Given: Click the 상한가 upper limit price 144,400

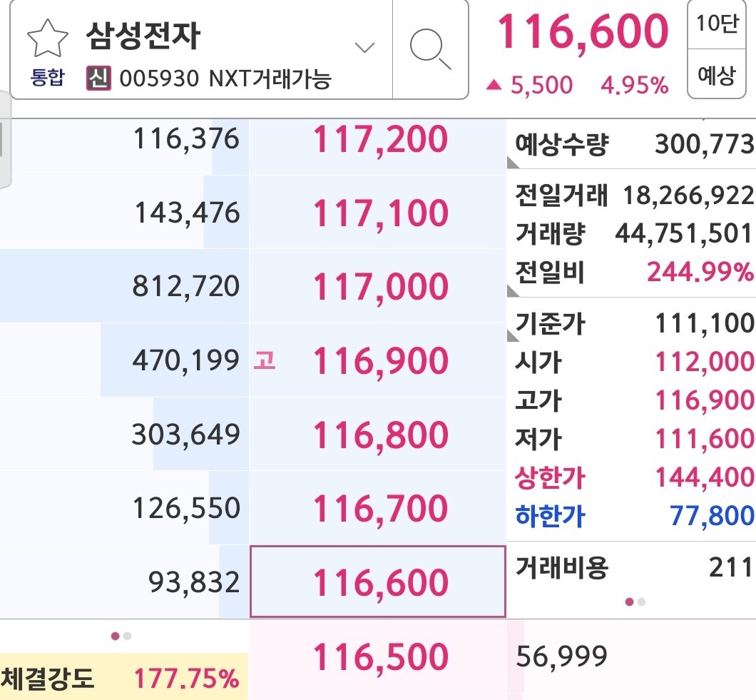Looking at the screenshot, I should pos(706,478).
